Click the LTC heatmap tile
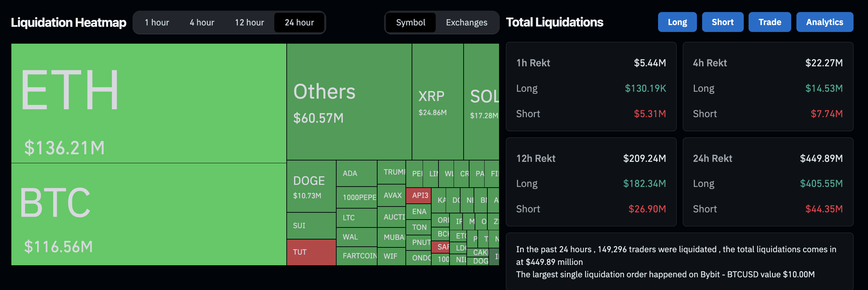The height and width of the screenshot is (290, 868). (x=357, y=218)
